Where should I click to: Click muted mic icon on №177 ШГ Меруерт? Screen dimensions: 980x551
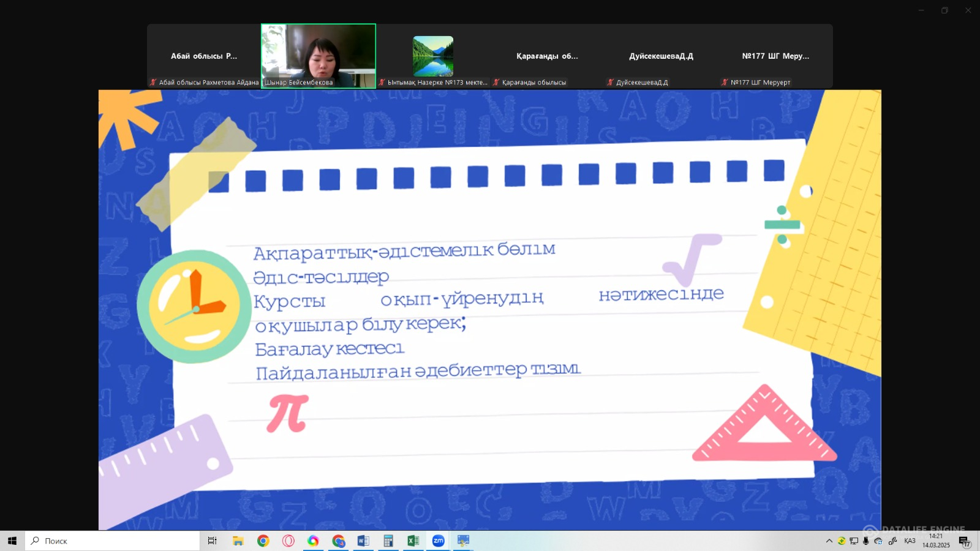[725, 82]
